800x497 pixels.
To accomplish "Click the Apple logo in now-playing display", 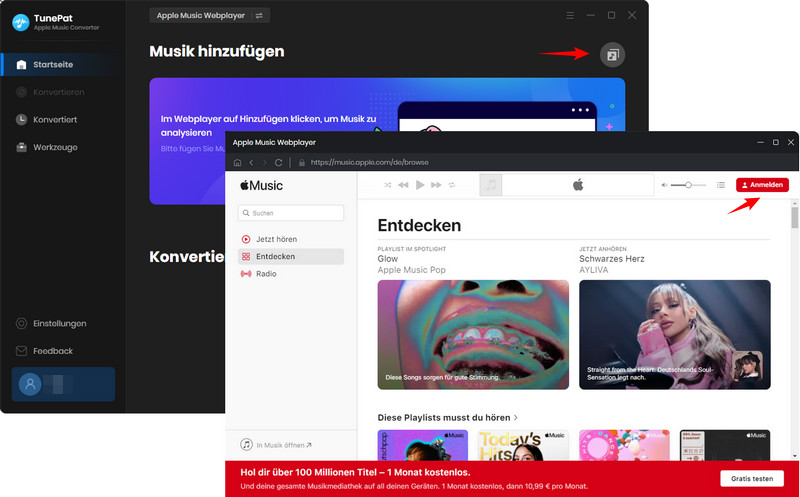I will coord(578,185).
